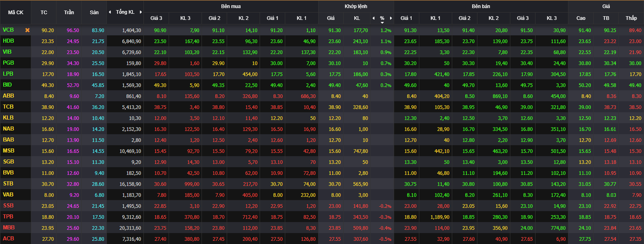
Task: Open HDB stock symbol details
Action: pyautogui.click(x=8, y=41)
